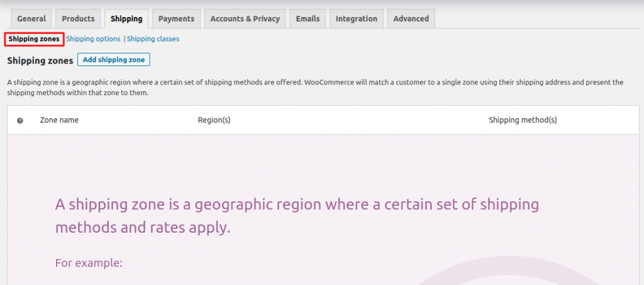The image size is (644, 285).
Task: Click the bold Shipping zones heading
Action: click(40, 61)
